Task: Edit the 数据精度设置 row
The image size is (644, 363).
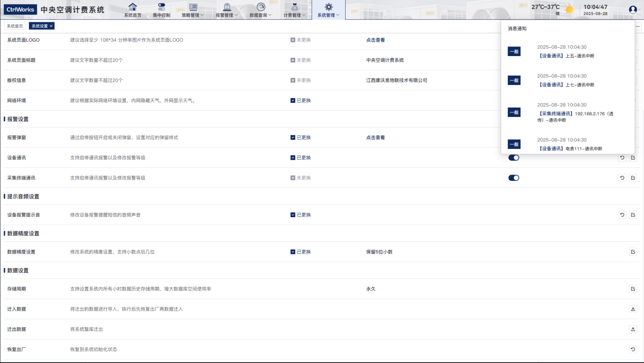Action: [x=633, y=252]
